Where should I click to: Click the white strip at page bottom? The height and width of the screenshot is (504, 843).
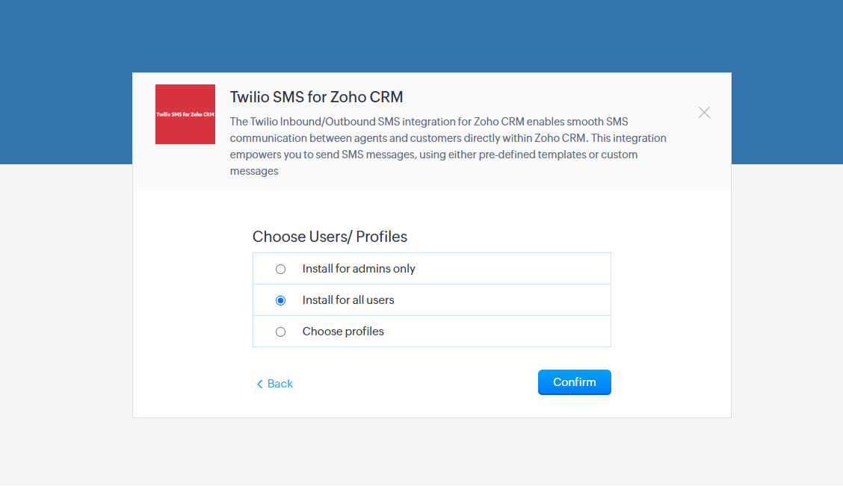pos(421,494)
